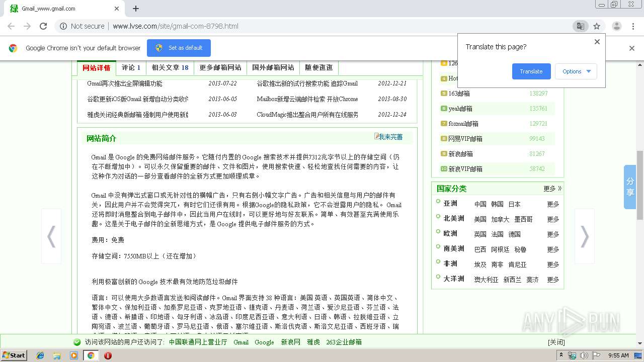Close bottom bar with [关闭]
Image resolution: width=644 pixels, height=362 pixels.
tap(556, 342)
